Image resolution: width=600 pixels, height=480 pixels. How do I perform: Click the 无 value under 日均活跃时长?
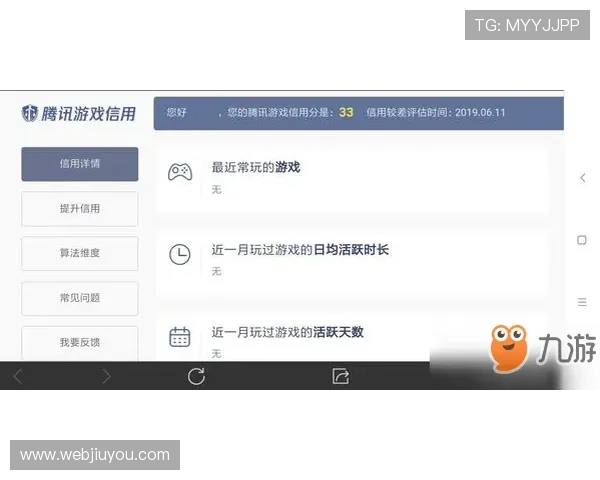click(x=217, y=271)
